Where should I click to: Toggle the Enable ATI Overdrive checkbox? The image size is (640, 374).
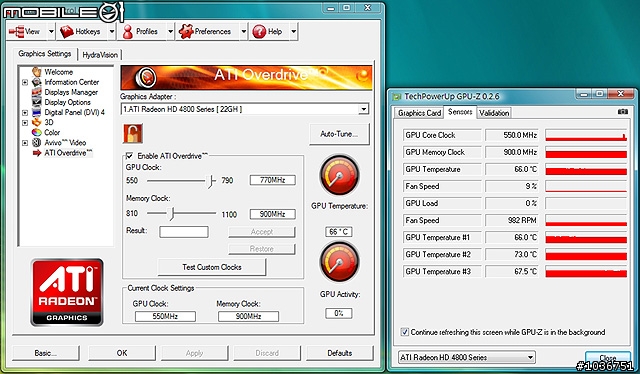coord(129,156)
